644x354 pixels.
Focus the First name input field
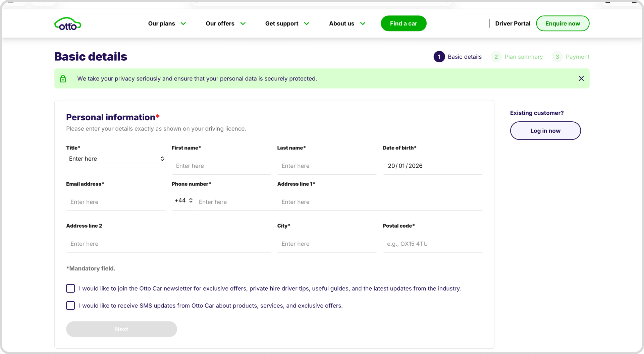pos(221,166)
